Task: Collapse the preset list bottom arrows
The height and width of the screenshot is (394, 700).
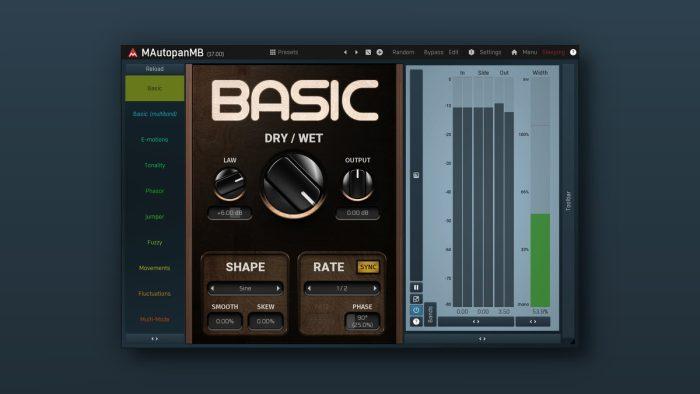Action: pyautogui.click(x=154, y=339)
